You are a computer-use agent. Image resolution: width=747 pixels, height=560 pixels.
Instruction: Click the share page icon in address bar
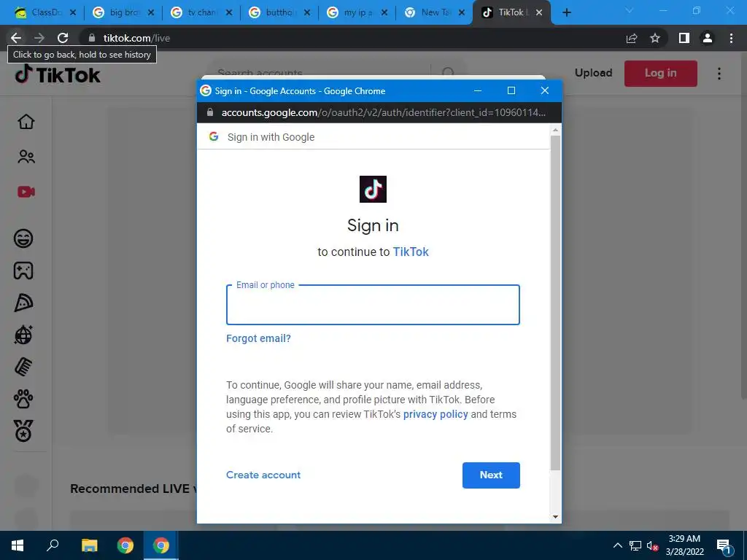tap(632, 38)
